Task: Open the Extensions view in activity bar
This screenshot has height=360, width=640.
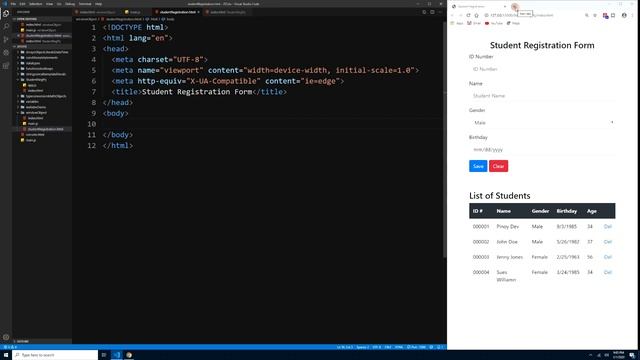Action: pos(6,66)
